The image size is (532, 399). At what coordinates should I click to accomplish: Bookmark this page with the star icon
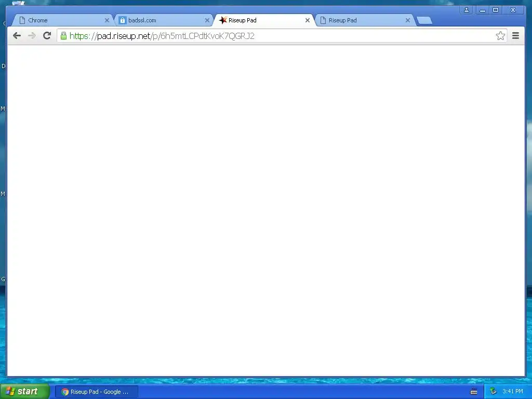500,36
